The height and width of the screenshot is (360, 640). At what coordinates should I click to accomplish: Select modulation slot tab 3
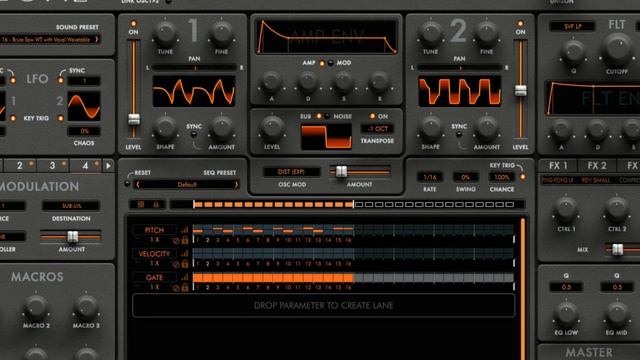point(52,166)
